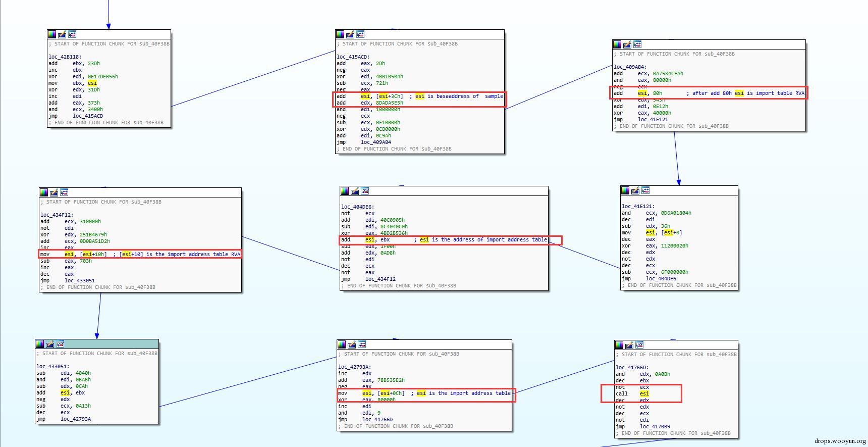This screenshot has width=868, height=447.
Task: Click the color icon on loc_433051 block
Action: [40, 344]
